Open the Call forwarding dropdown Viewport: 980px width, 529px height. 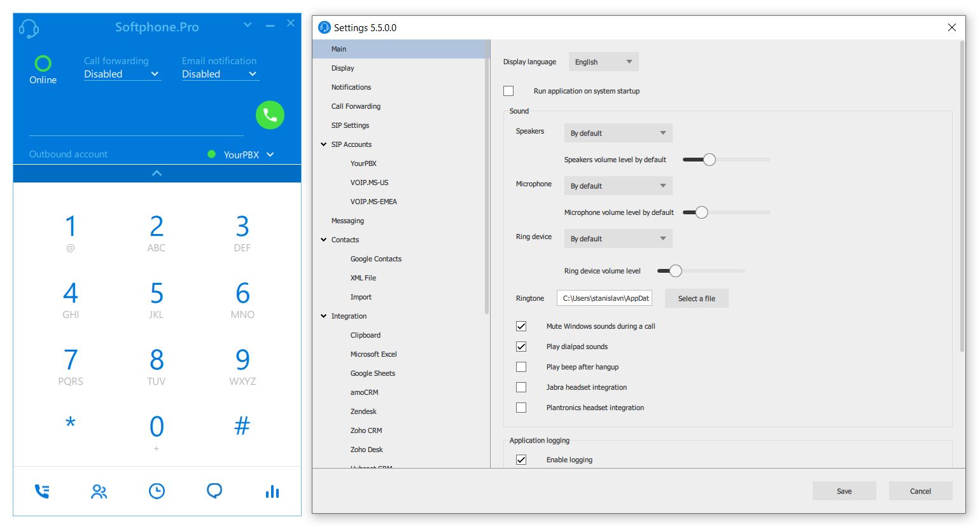click(x=122, y=74)
